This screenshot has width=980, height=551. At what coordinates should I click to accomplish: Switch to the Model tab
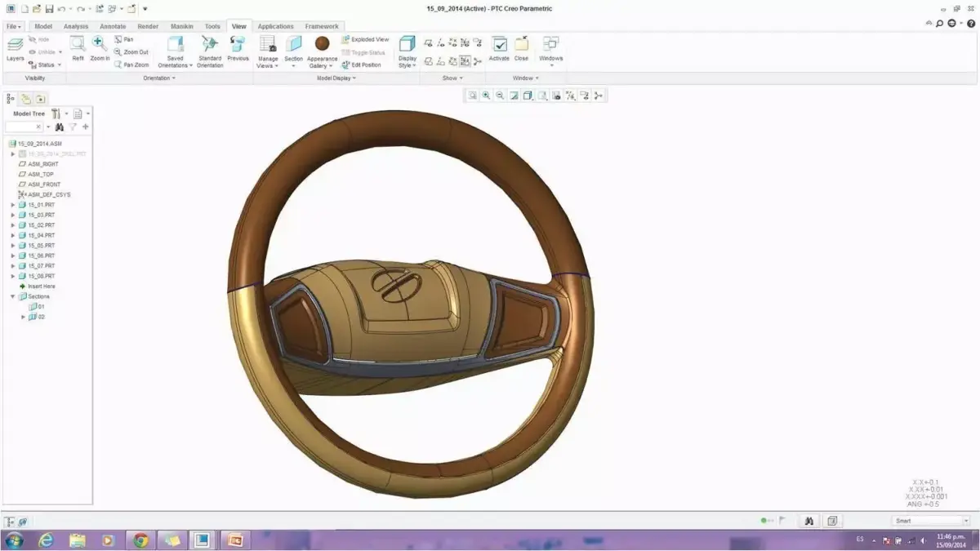coord(43,26)
